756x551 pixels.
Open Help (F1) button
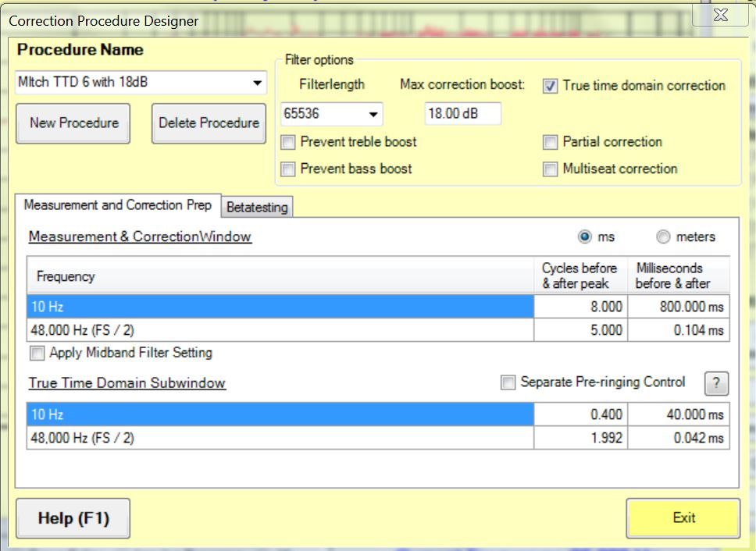coord(73,519)
